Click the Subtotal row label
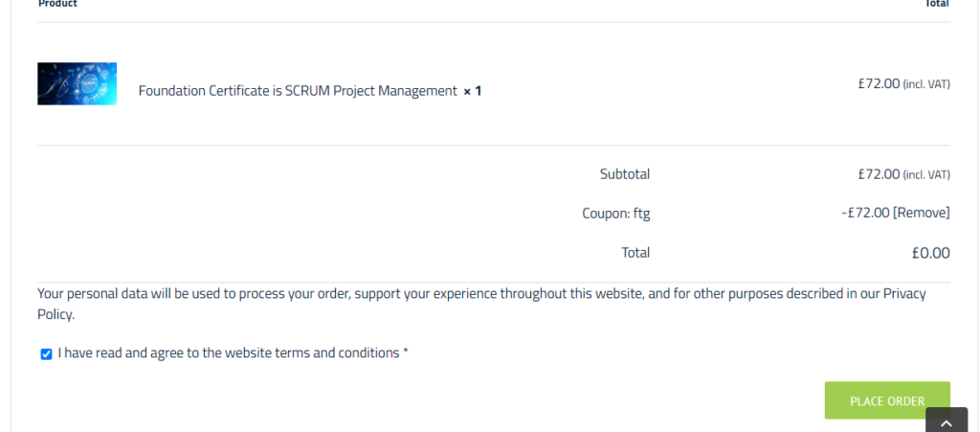This screenshot has height=432, width=980. click(625, 174)
